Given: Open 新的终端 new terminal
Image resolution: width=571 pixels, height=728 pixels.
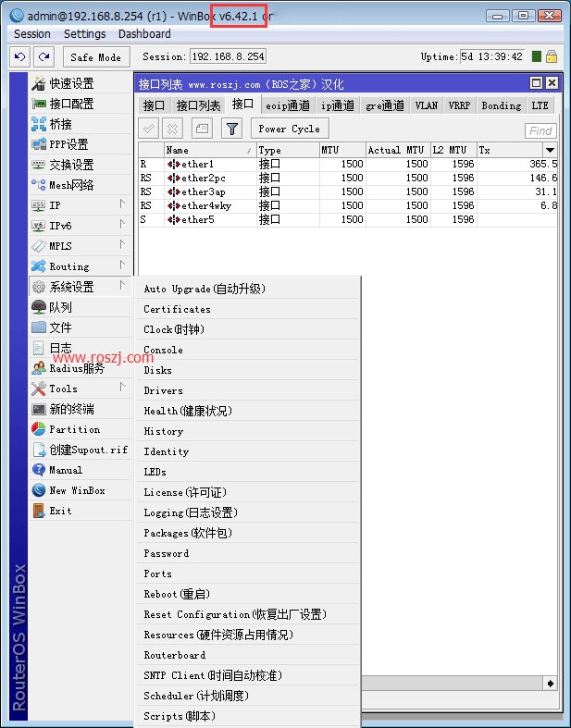Looking at the screenshot, I should point(81,409).
